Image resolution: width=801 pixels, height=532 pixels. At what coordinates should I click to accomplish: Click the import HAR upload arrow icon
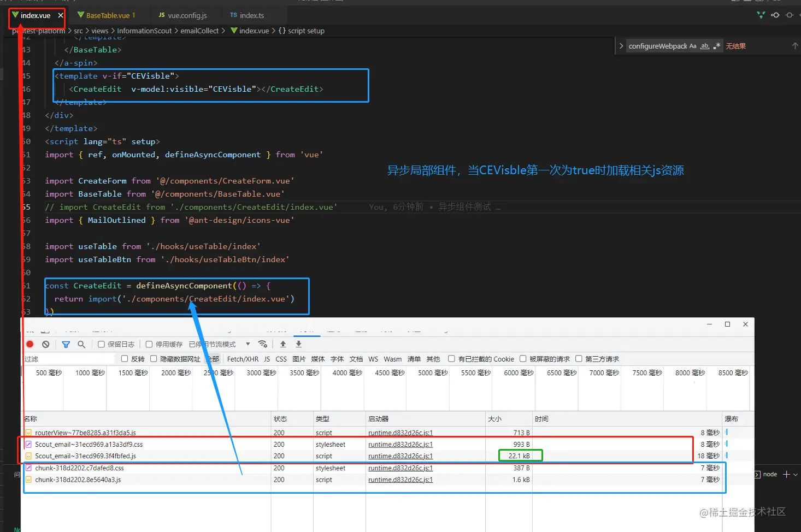[x=283, y=344]
